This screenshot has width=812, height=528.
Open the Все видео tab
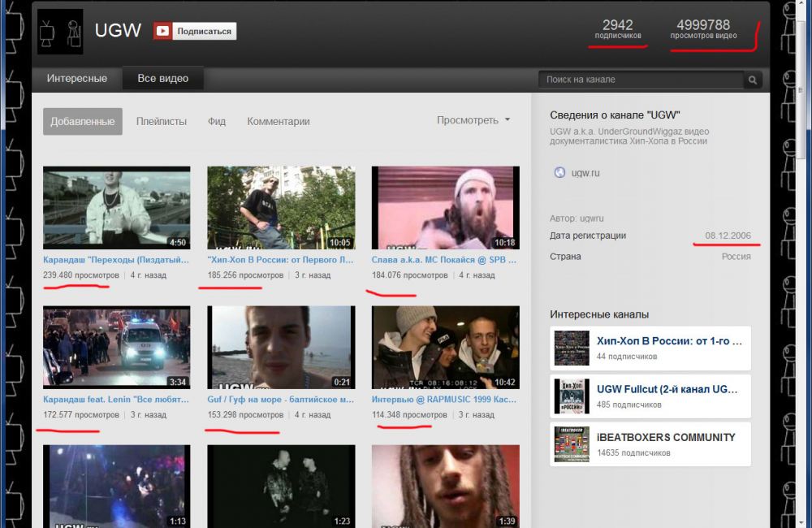[162, 79]
